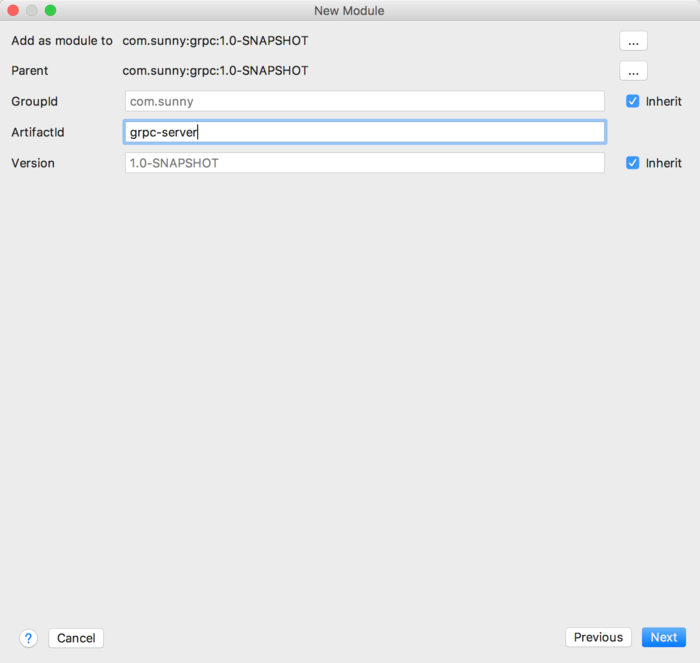
Task: Uncheck Inherit checkbox for GroupId
Action: point(632,101)
